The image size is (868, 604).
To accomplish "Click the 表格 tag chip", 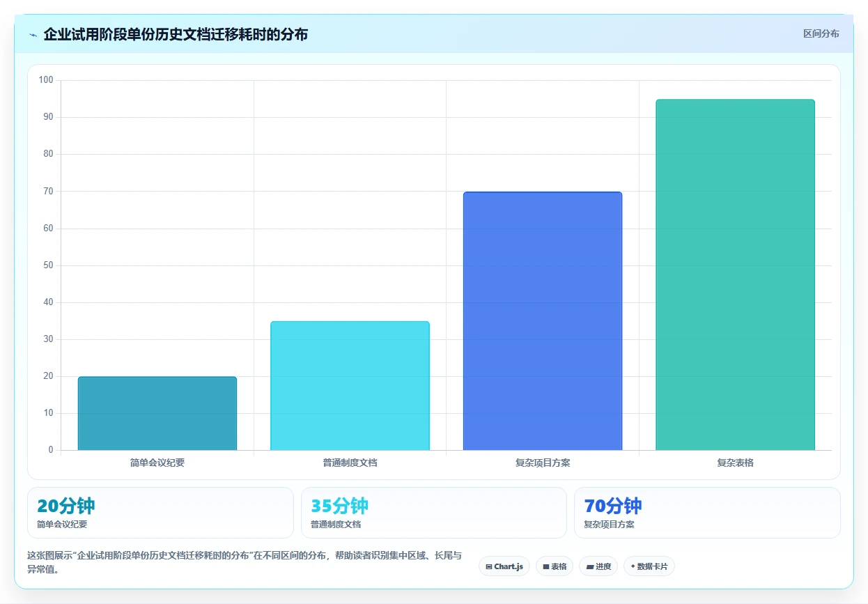I will click(555, 566).
